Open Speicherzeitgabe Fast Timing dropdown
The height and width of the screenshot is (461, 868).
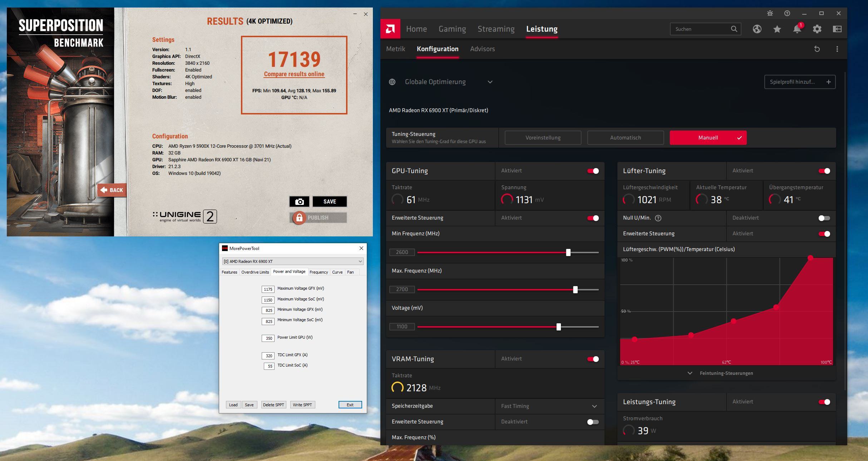[549, 406]
